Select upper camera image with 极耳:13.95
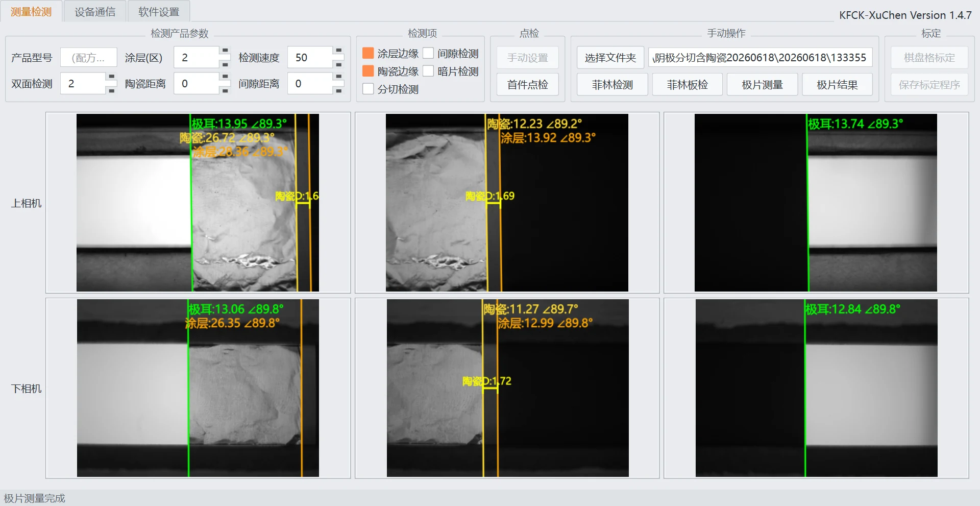 tap(198, 203)
